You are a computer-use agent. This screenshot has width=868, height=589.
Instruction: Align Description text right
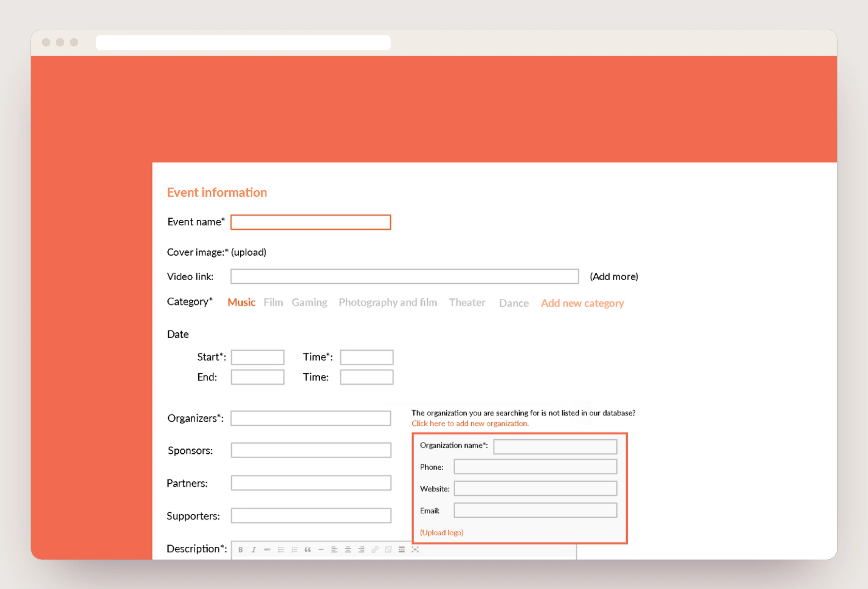[x=361, y=549]
